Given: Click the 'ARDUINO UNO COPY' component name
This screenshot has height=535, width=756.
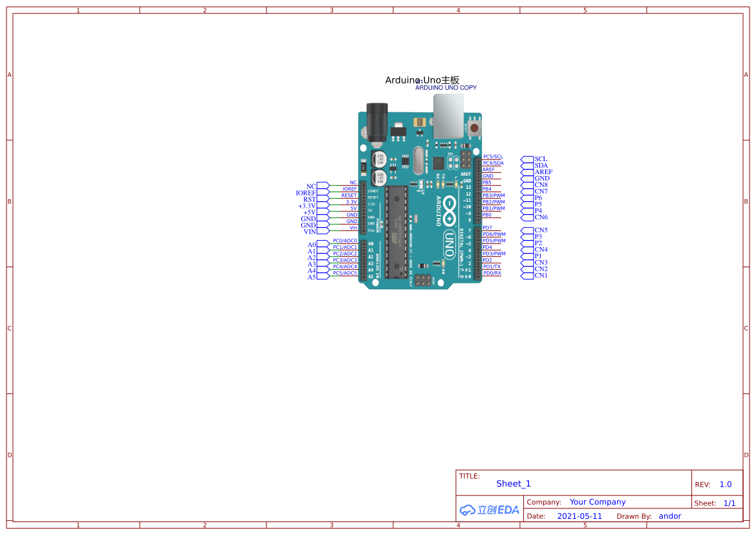Looking at the screenshot, I should coord(446,88).
